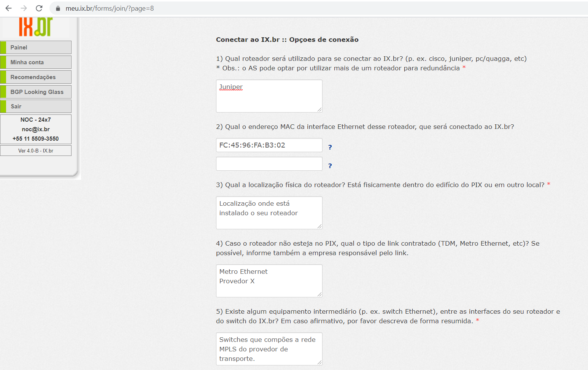Image resolution: width=588 pixels, height=370 pixels.
Task: Click the padlock site security icon
Action: coord(58,8)
